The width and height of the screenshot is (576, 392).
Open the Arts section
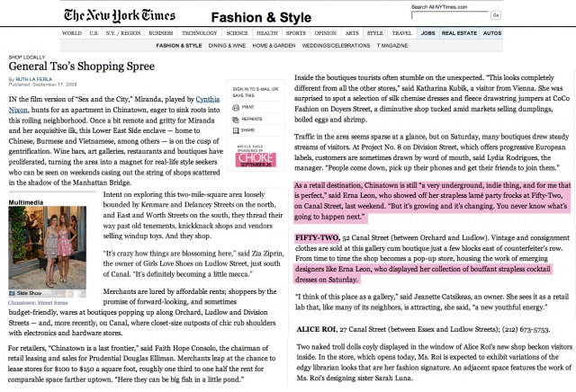point(352,33)
